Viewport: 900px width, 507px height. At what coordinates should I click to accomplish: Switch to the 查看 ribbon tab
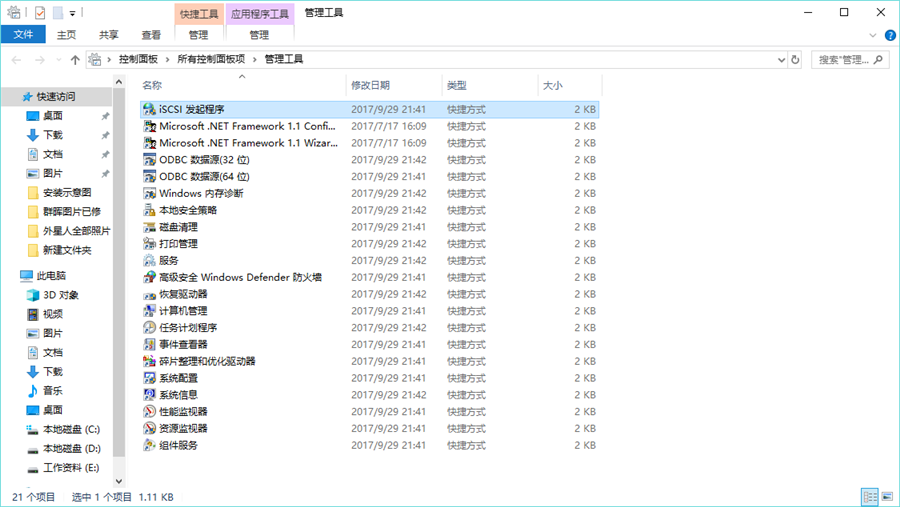pos(151,35)
